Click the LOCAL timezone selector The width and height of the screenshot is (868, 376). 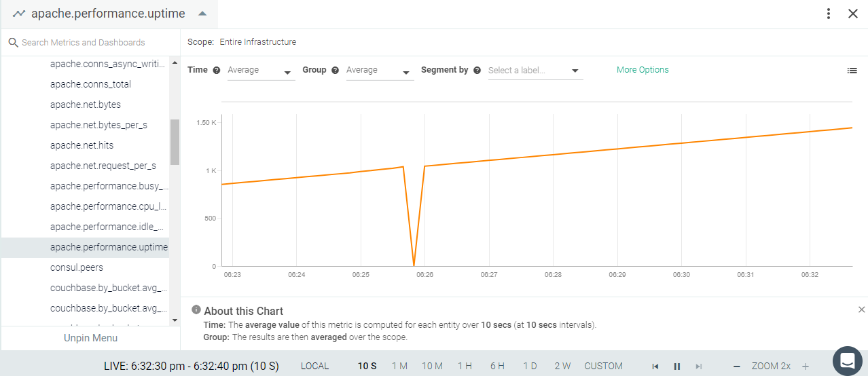tap(314, 366)
